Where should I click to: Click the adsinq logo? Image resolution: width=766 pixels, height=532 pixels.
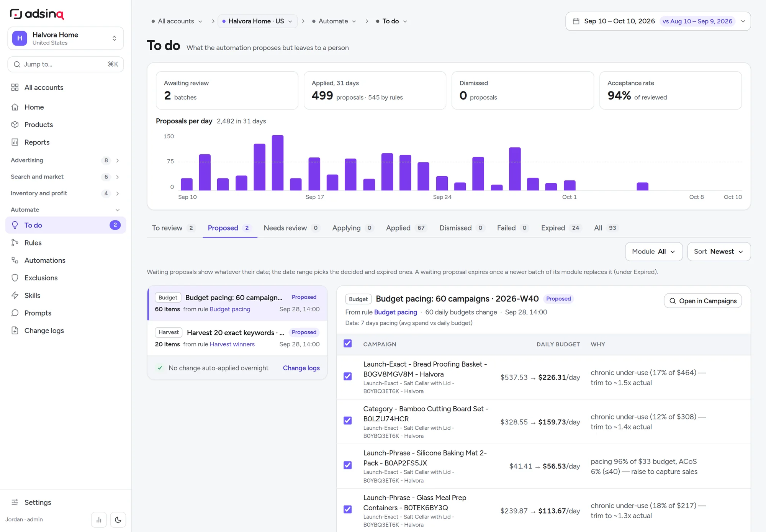click(x=37, y=14)
